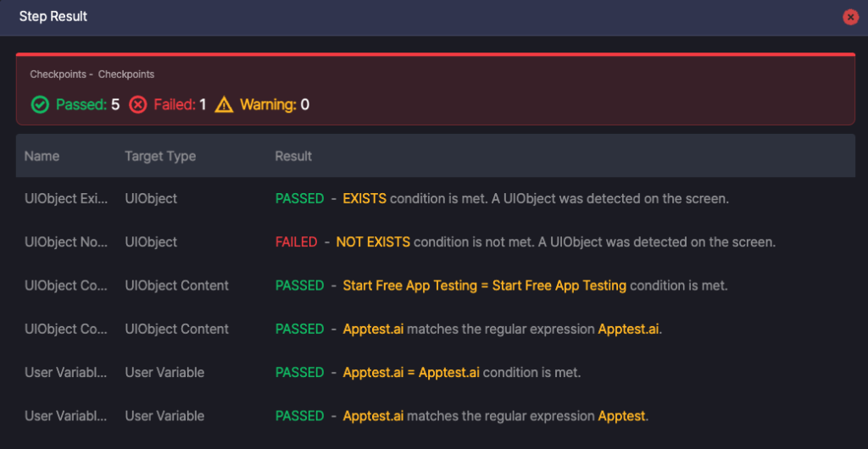Click the Checkpoints - Checkpoints heading
Screen dimensions: 868x449
92,75
